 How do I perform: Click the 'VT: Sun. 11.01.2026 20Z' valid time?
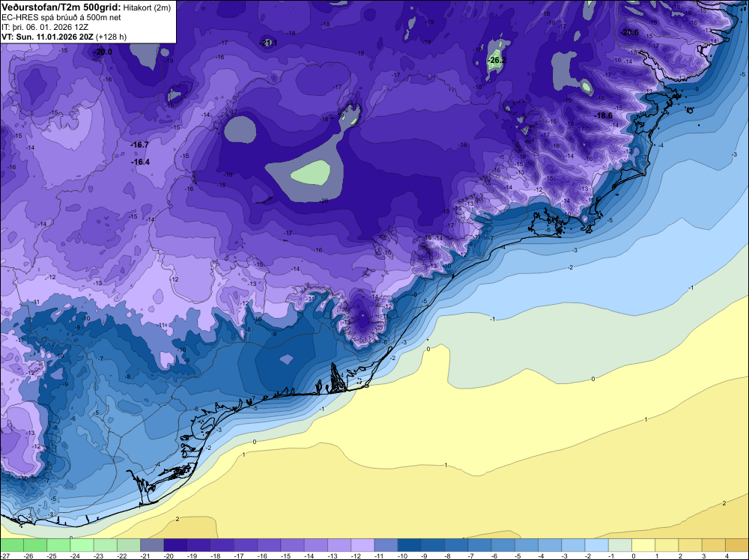click(48, 37)
